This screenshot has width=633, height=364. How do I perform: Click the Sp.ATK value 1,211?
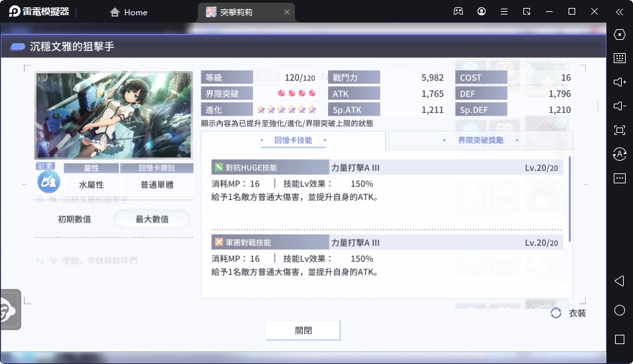432,110
